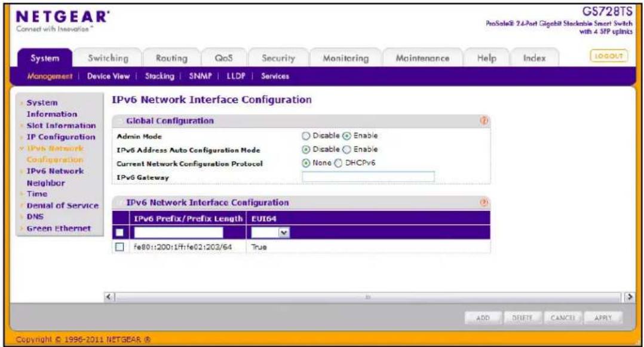Open help for Global Configuration section
Image resolution: width=644 pixels, height=347 pixels.
(x=484, y=121)
